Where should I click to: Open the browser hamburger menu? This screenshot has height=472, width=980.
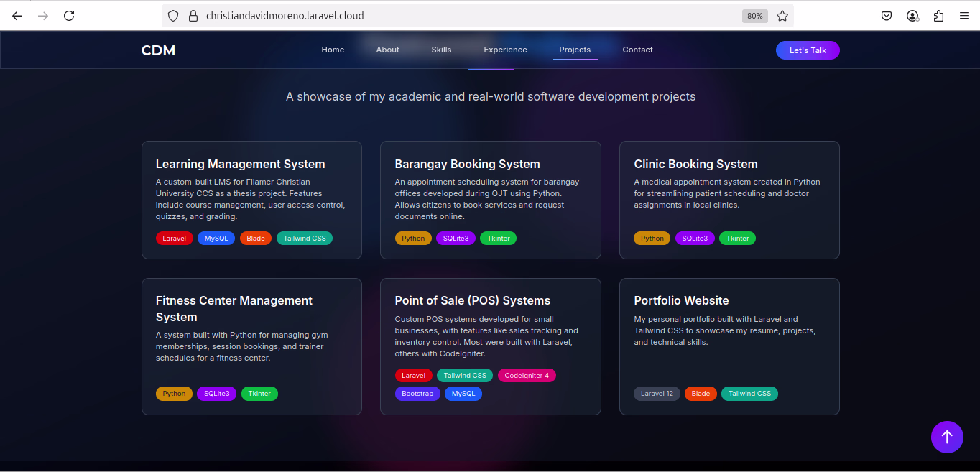(964, 15)
